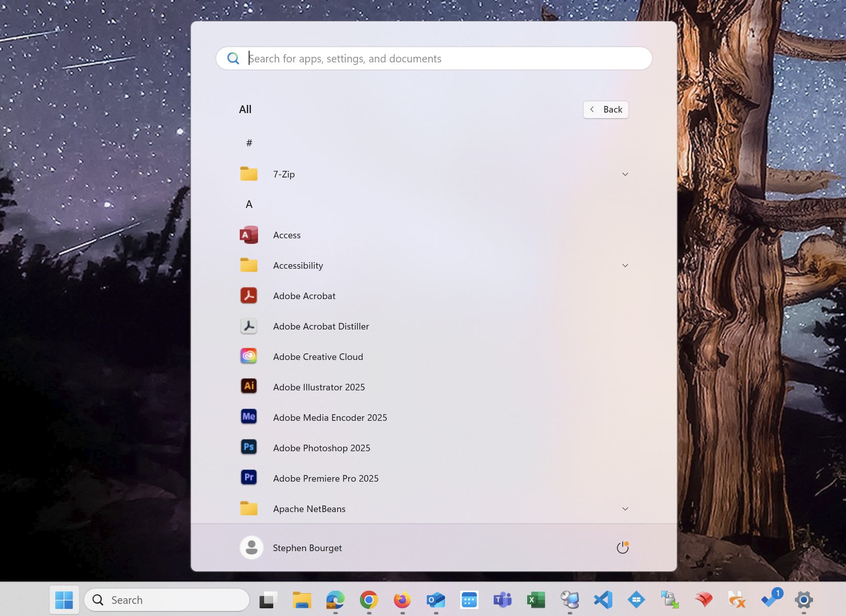The image size is (846, 616).
Task: Click the taskbar Search box
Action: pos(166,600)
